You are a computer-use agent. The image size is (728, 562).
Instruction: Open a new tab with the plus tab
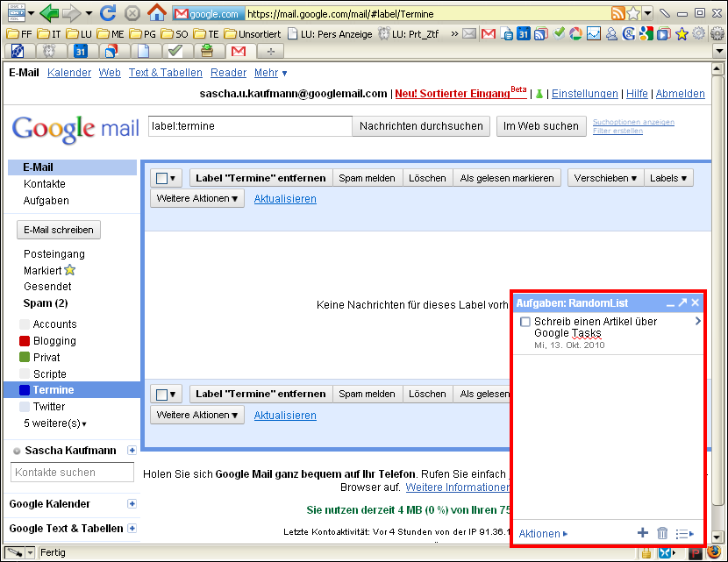point(271,52)
